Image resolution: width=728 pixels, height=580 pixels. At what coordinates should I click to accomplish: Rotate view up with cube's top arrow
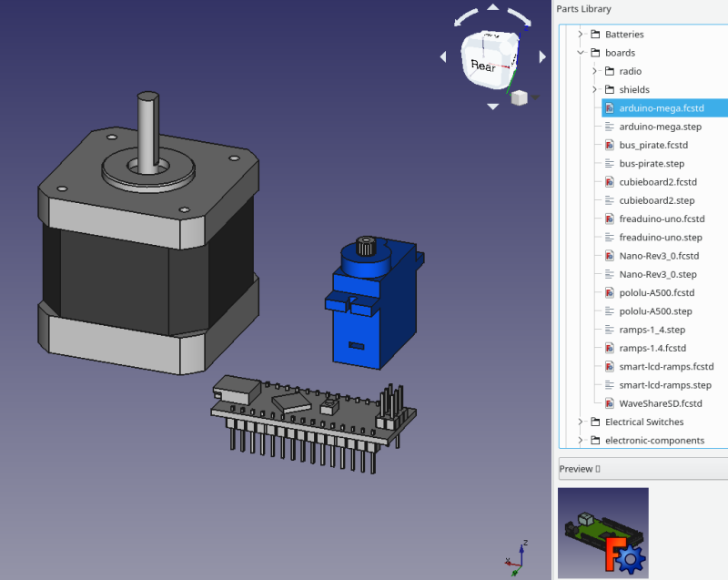pyautogui.click(x=492, y=7)
